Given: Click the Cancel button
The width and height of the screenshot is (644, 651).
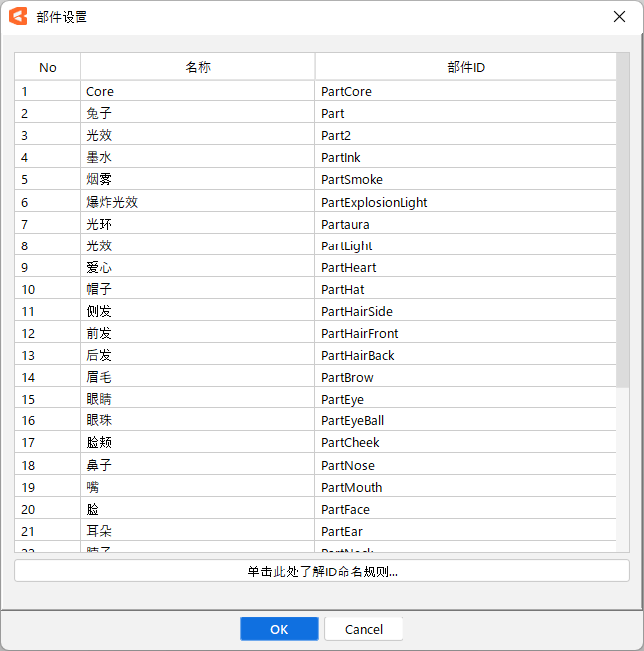Looking at the screenshot, I should [363, 629].
